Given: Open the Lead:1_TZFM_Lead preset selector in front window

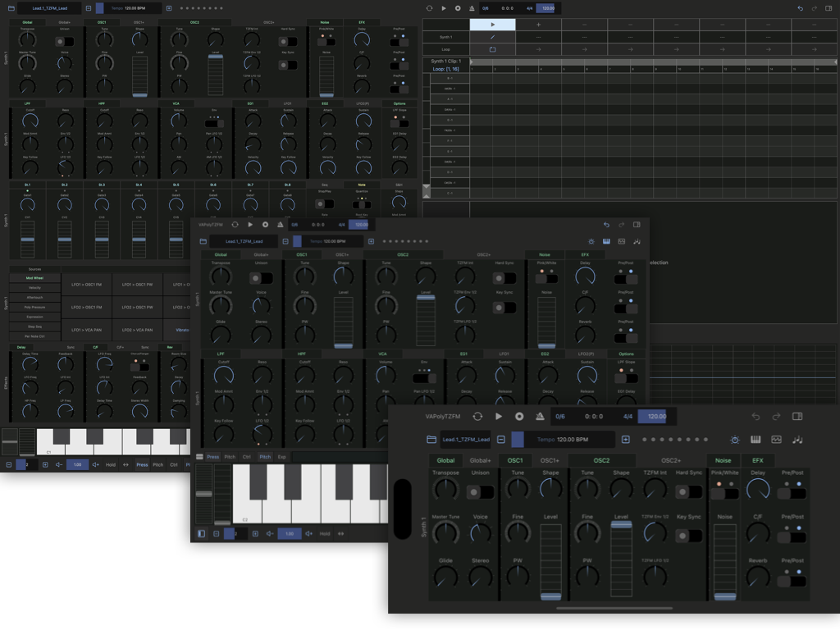Looking at the screenshot, I should coord(465,440).
